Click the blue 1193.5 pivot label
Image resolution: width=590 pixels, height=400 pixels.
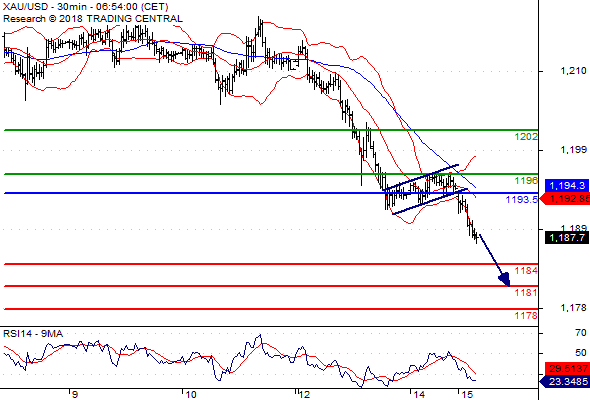(x=522, y=199)
